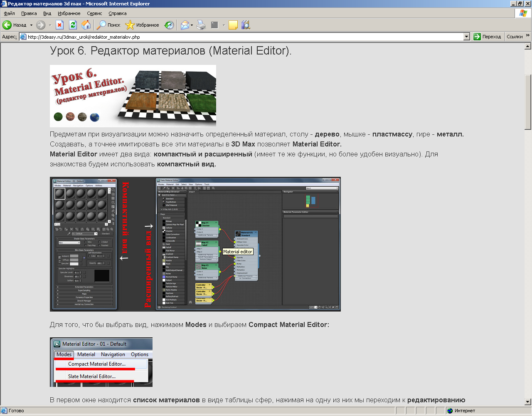
Task: Click the Modes menu screenshot image
Action: 101,362
